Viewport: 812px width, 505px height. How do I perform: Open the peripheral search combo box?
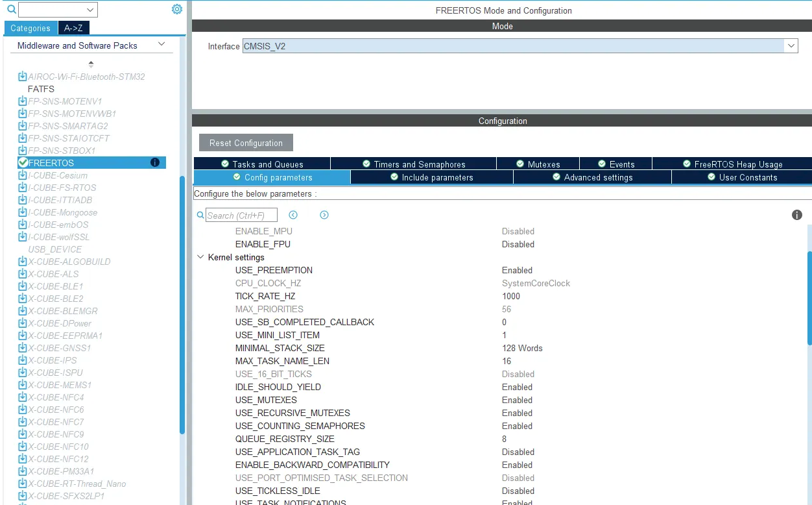click(x=58, y=9)
